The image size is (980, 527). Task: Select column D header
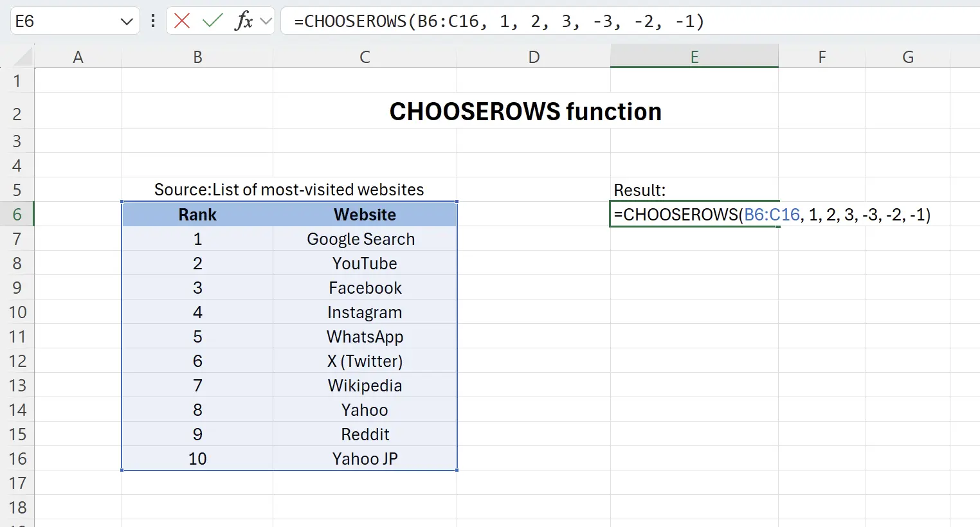[534, 57]
